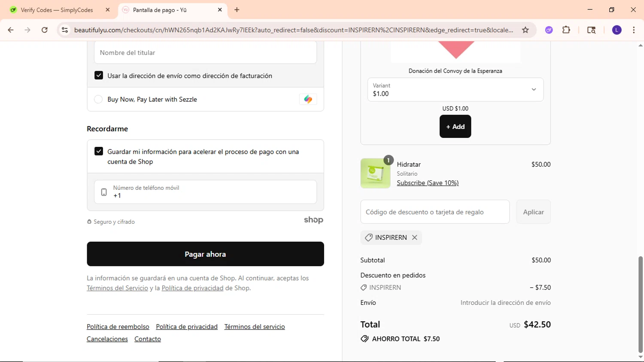This screenshot has height=362, width=644.
Task: Click the mobile phone icon in number field
Action: coord(104,192)
